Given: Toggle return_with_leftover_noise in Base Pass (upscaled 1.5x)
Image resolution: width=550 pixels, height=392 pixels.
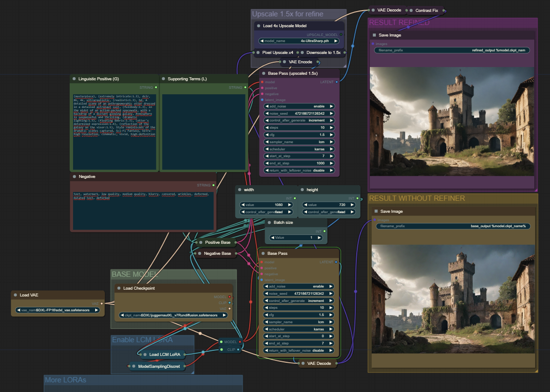Looking at the screenshot, I should click(299, 170).
